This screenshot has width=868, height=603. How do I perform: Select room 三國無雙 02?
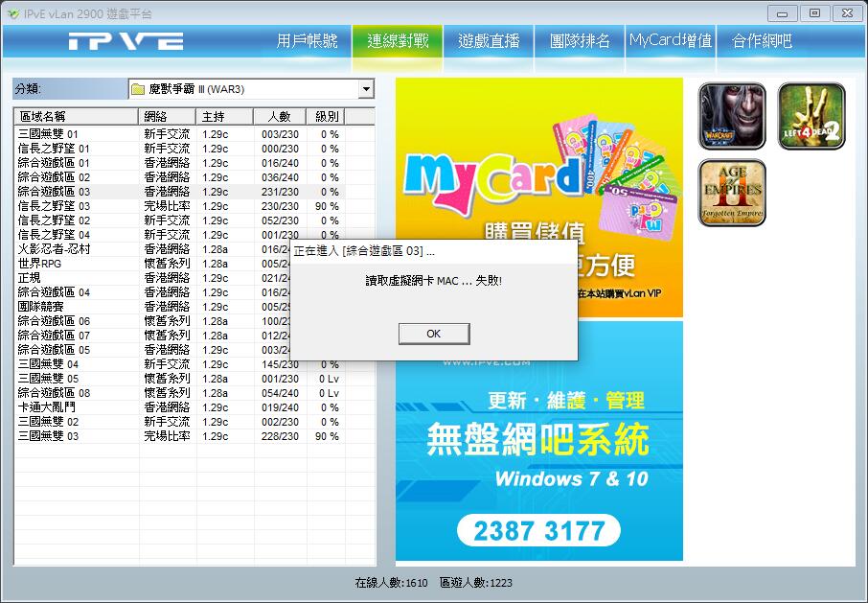pyautogui.click(x=179, y=422)
